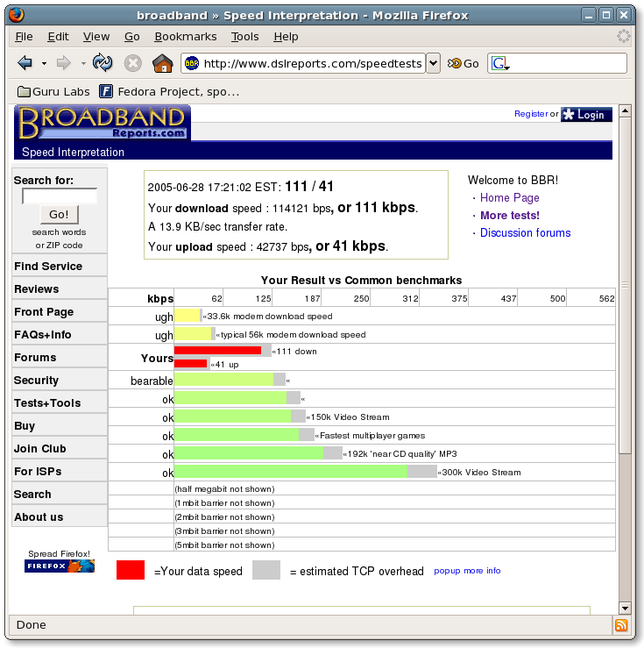
Task: Click the RSS feed icon in status bar
Action: pos(621,625)
